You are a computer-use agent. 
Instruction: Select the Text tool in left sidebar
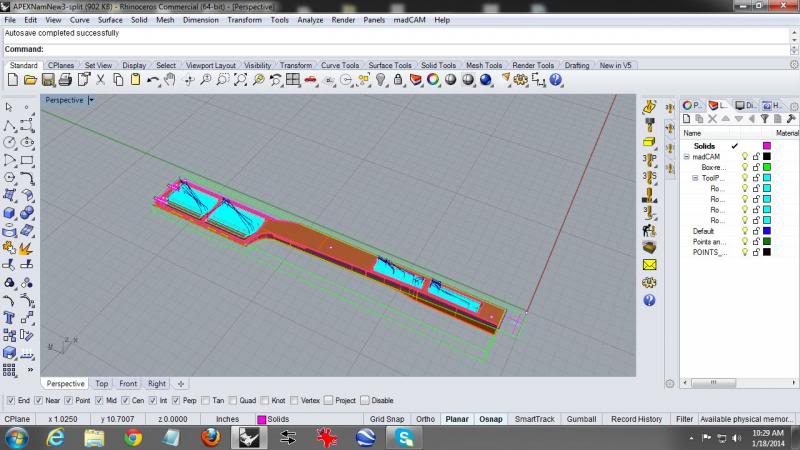[x=9, y=318]
